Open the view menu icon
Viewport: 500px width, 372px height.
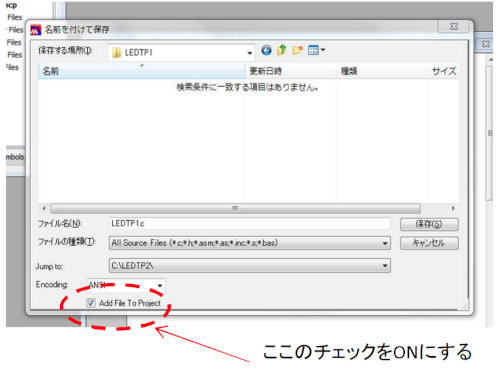pyautogui.click(x=316, y=50)
